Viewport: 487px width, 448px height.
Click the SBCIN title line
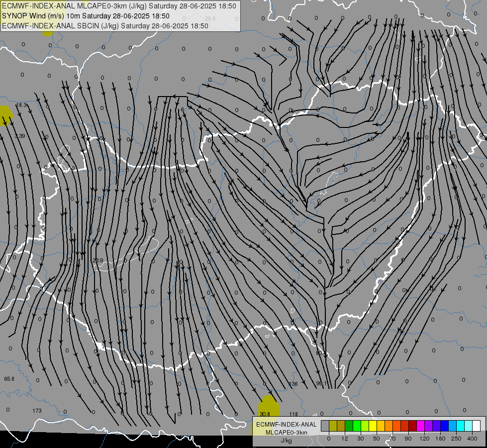105,26
